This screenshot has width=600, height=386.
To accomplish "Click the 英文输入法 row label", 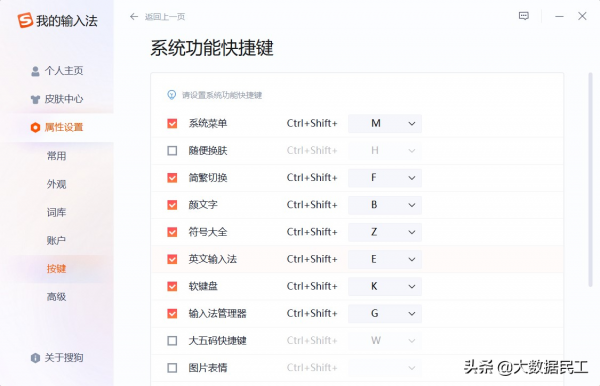I will tap(213, 259).
